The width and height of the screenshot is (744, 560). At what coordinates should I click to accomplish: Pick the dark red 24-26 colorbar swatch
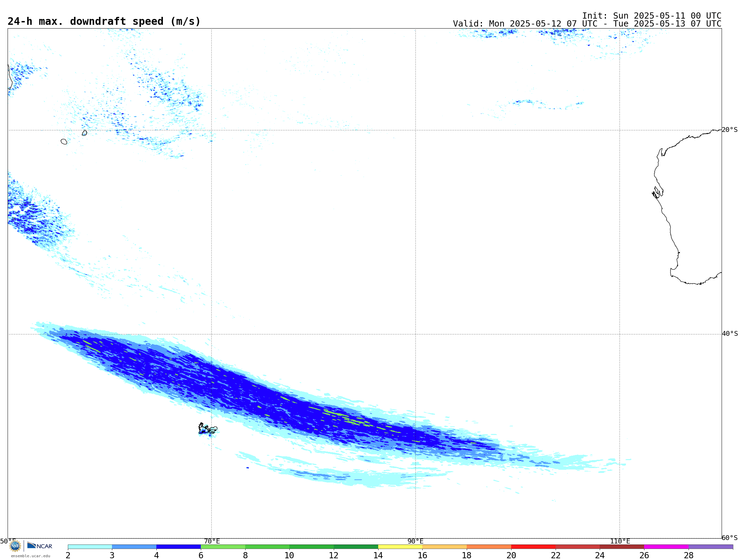(622, 547)
